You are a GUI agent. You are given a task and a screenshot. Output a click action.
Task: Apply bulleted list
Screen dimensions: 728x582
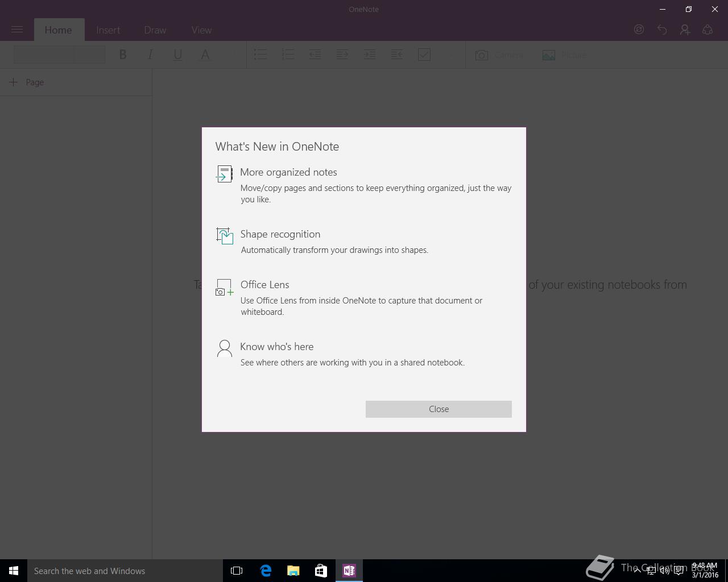coord(260,55)
